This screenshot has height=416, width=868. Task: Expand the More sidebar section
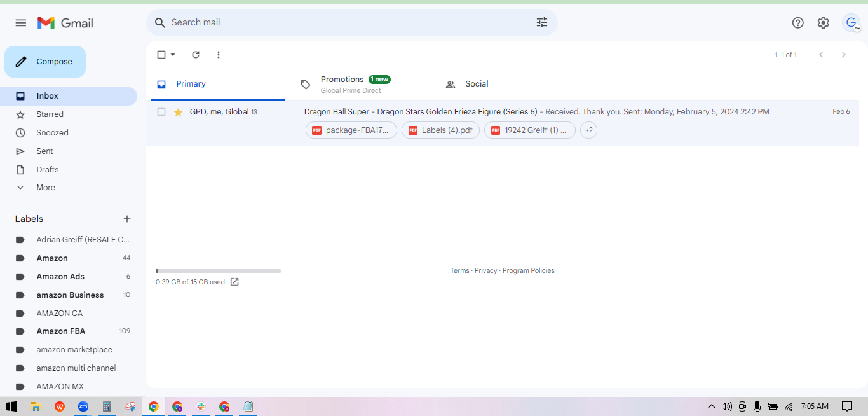[69, 188]
